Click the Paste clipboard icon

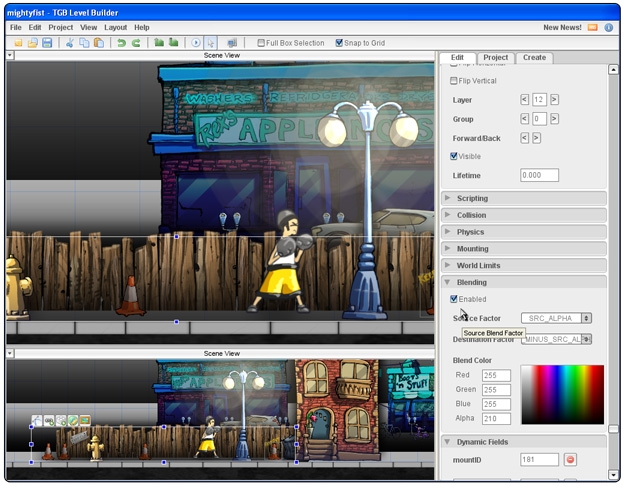tap(98, 43)
